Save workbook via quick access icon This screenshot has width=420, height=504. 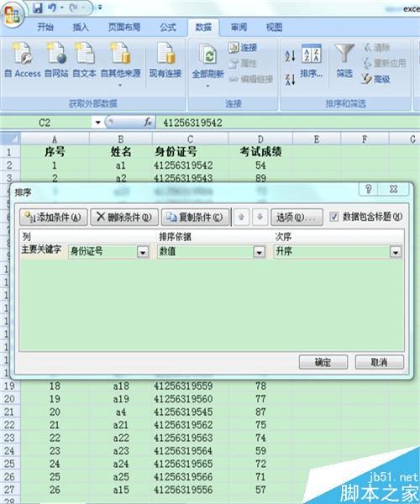pyautogui.click(x=38, y=8)
